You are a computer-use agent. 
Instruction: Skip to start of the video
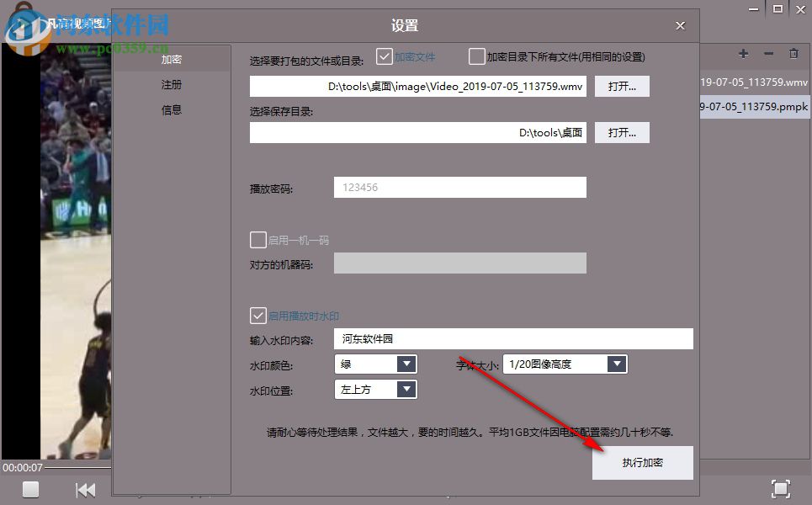[x=85, y=489]
